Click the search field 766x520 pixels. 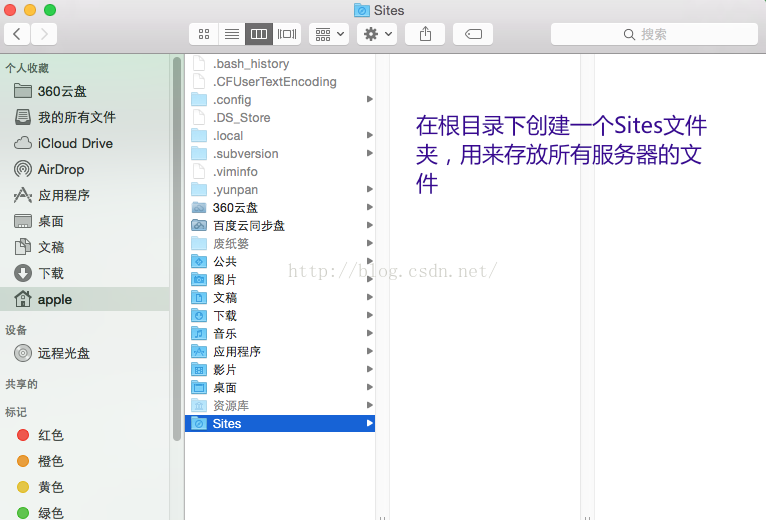pos(654,34)
